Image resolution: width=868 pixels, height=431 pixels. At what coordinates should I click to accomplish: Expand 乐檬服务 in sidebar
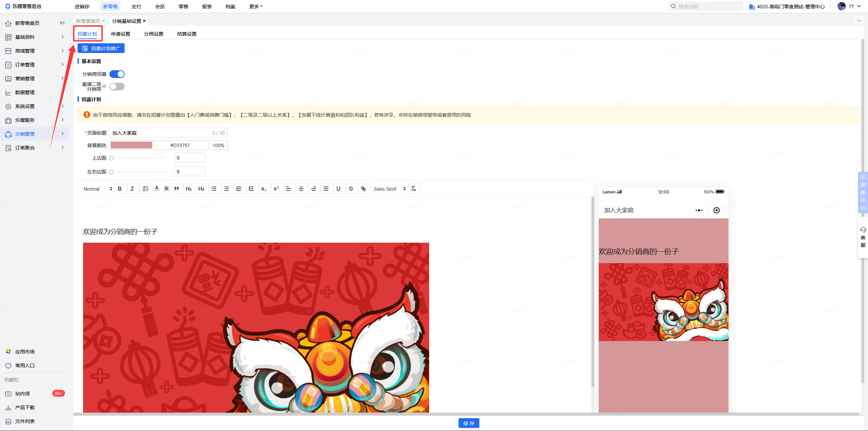[35, 120]
